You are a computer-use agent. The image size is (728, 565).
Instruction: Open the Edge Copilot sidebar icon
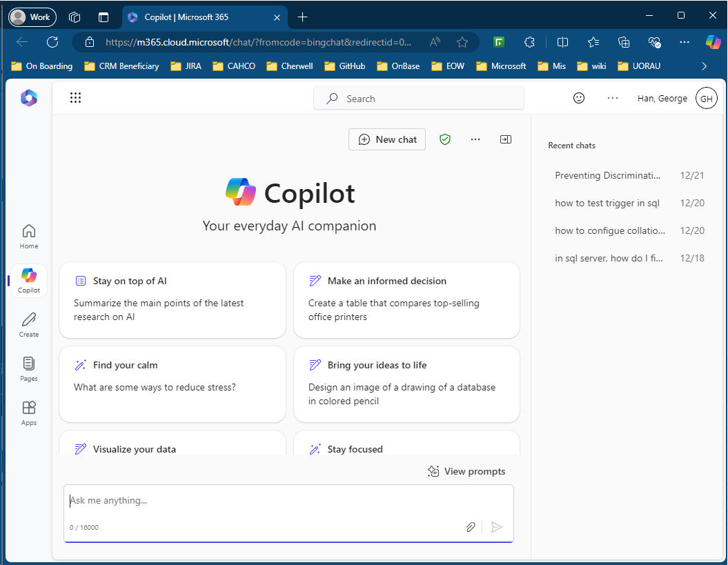coord(713,42)
